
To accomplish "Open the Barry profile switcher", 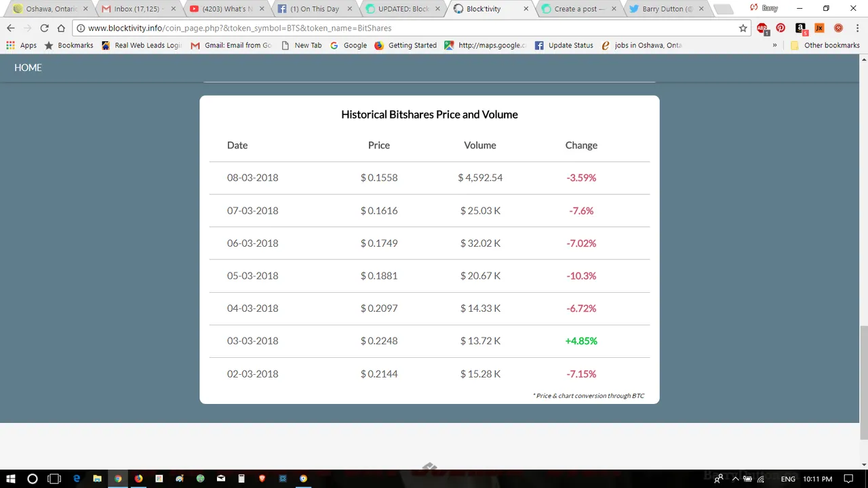I will pos(764,8).
